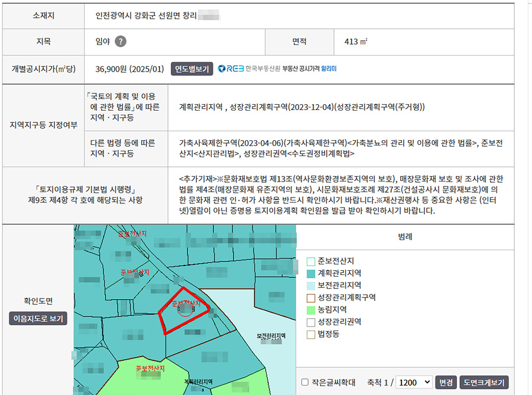Open the map with 이음지도로 보기
The image size is (532, 395).
pyautogui.click(x=38, y=319)
